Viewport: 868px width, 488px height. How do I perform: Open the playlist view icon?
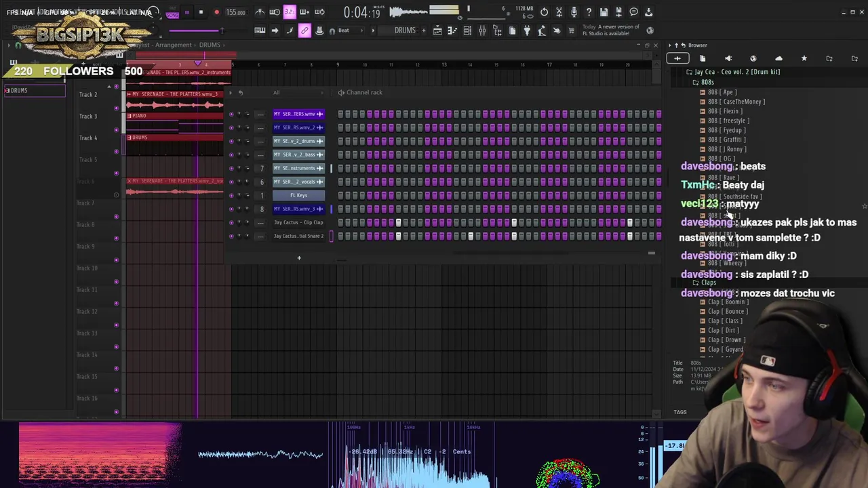click(x=437, y=30)
